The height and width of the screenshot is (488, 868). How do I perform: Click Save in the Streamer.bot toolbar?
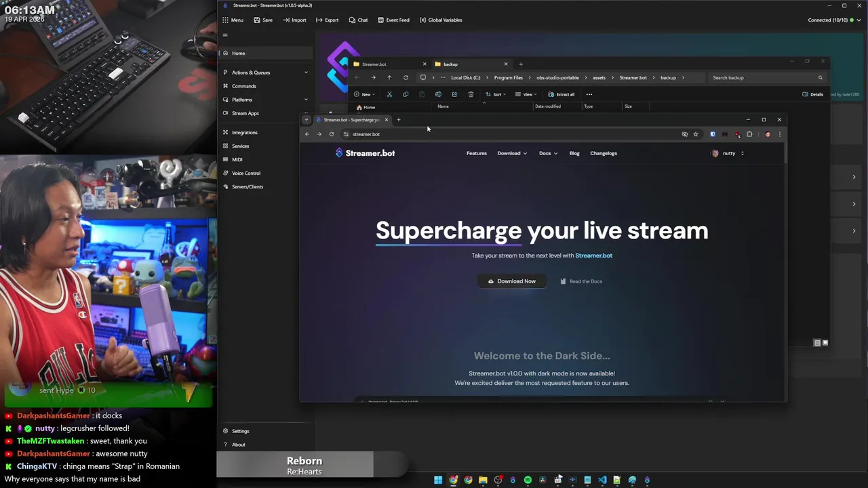(263, 20)
